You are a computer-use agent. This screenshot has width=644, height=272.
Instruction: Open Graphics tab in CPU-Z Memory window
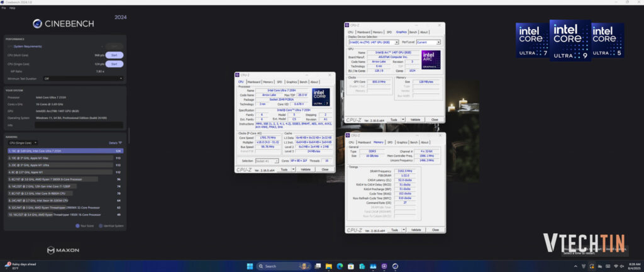[x=402, y=142]
